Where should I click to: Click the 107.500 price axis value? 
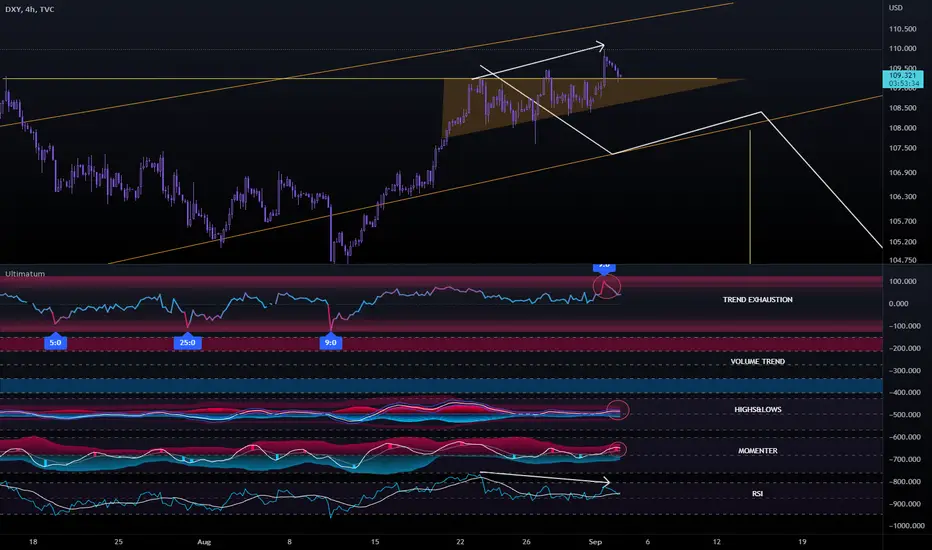[902, 148]
